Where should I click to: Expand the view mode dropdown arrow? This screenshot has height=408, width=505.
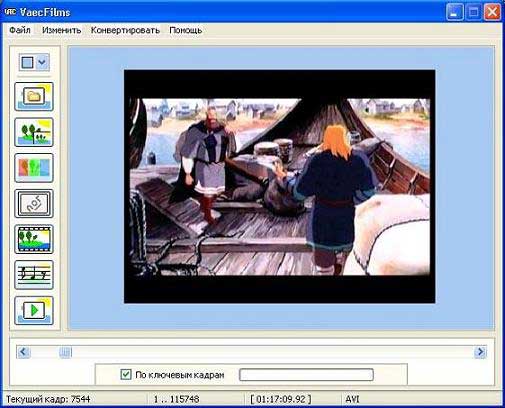(42, 62)
